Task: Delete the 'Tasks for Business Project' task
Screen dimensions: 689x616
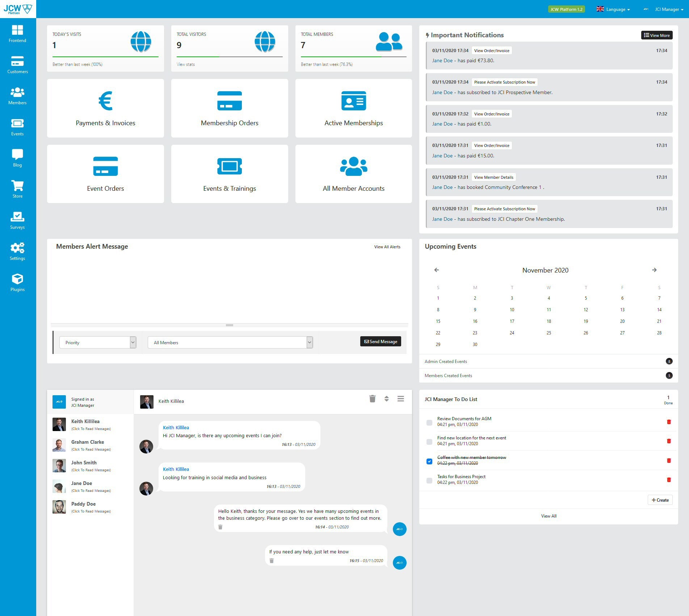Action: point(669,480)
